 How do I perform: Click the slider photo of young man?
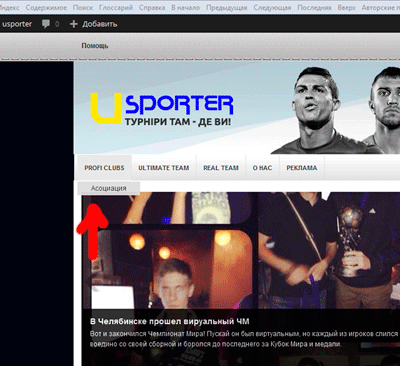(x=172, y=269)
